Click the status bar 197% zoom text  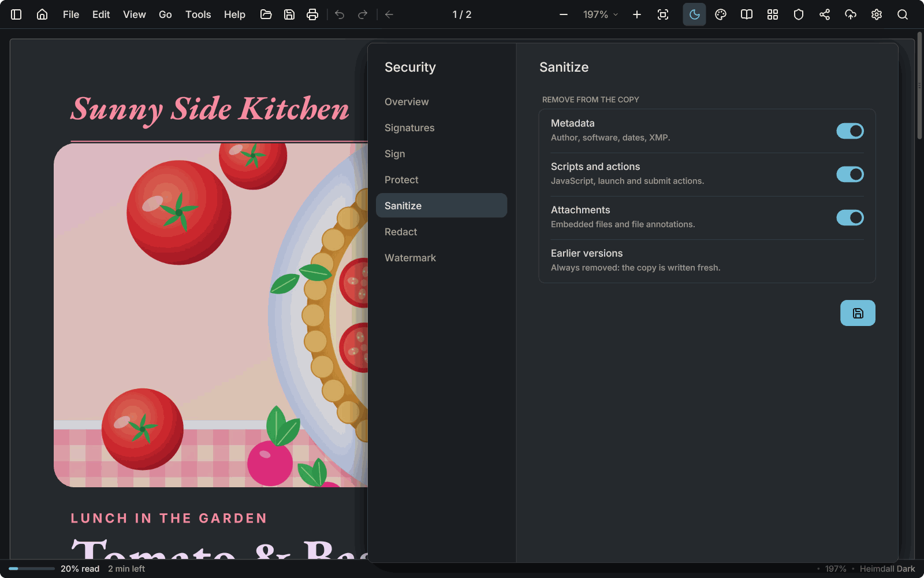coord(836,569)
